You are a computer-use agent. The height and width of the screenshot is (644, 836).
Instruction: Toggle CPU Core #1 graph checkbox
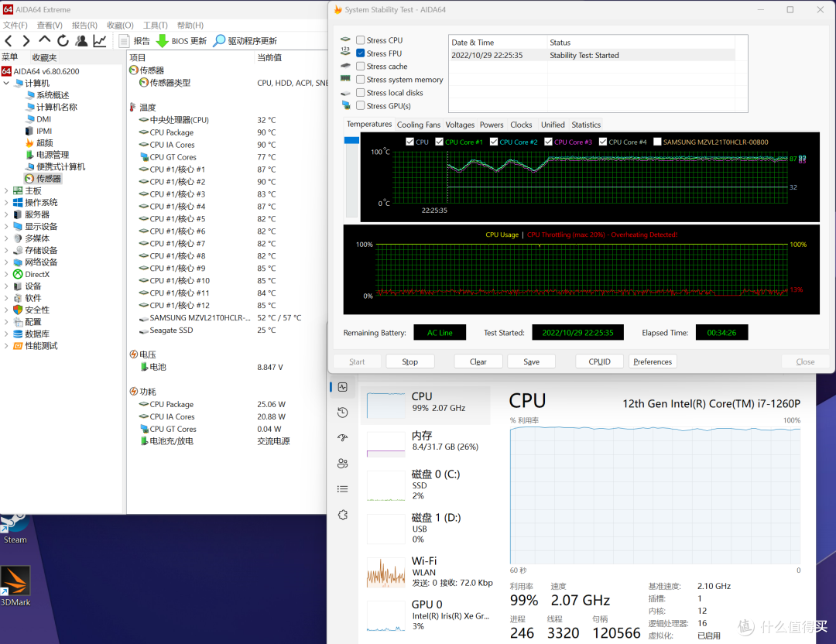tap(440, 142)
